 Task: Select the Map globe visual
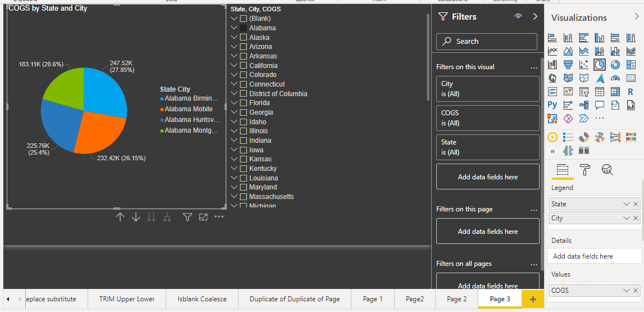coord(552,78)
